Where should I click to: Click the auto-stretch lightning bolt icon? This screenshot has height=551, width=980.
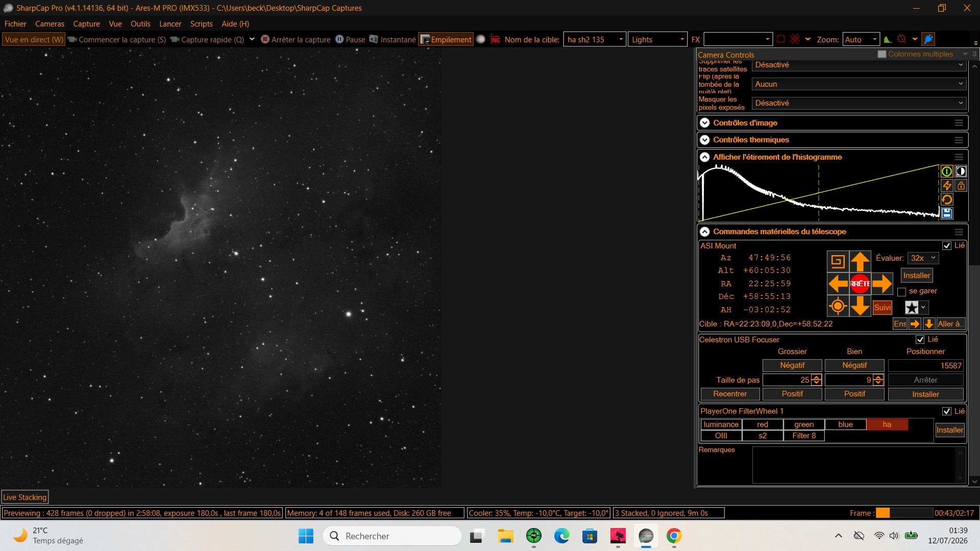(947, 186)
